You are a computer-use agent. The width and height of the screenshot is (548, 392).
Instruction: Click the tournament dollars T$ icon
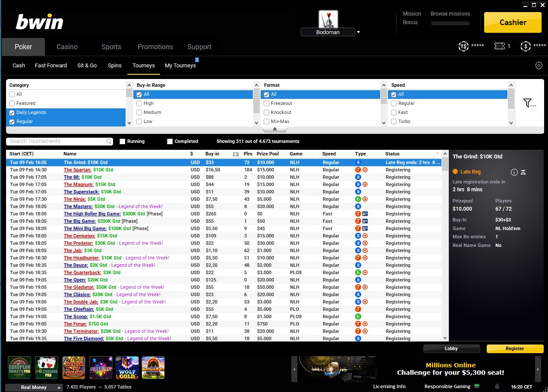pyautogui.click(x=463, y=46)
